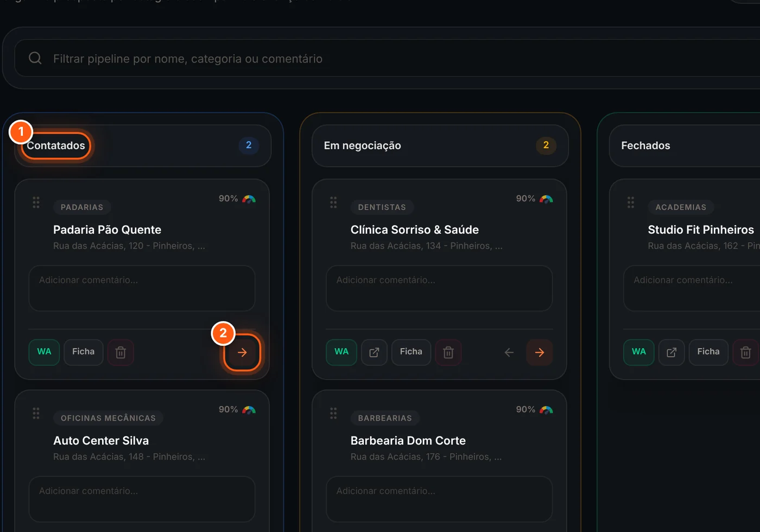Click the DENTISTAS category tag
The height and width of the screenshot is (532, 760).
coord(382,207)
